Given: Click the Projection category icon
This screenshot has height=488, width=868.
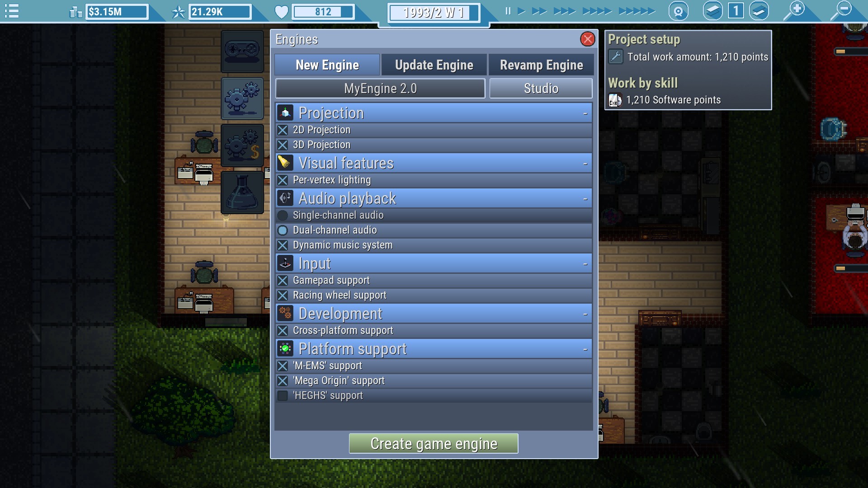Looking at the screenshot, I should click(285, 112).
